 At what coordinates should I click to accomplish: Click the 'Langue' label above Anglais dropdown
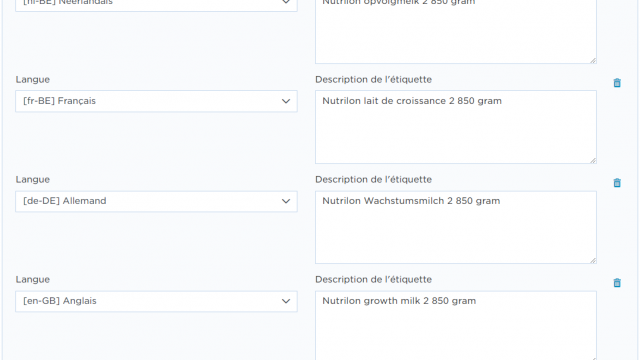tap(33, 280)
